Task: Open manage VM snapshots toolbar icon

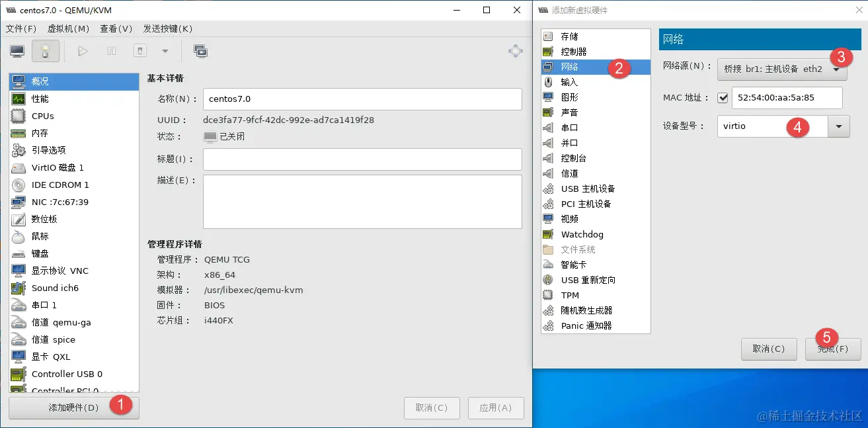Action: click(x=200, y=51)
